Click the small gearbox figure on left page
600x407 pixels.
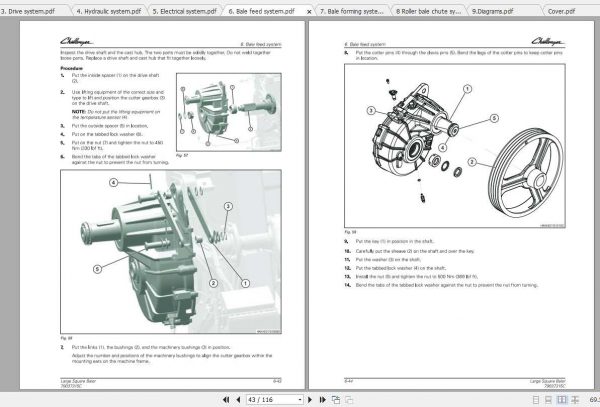pos(229,112)
